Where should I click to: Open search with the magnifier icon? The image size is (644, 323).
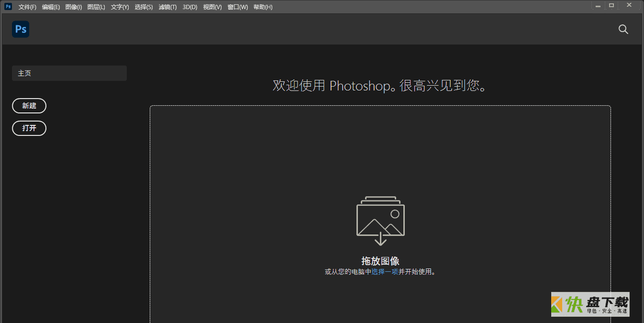click(623, 29)
